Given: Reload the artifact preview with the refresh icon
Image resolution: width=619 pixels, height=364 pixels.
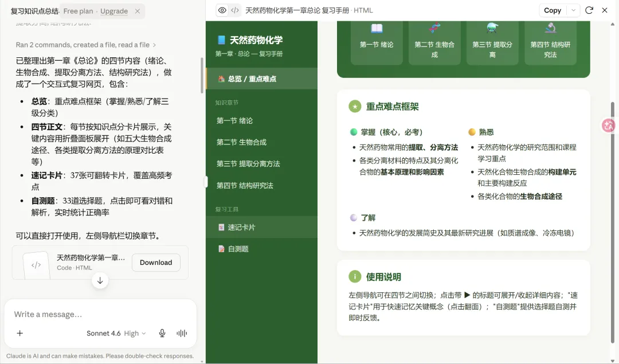Looking at the screenshot, I should pyautogui.click(x=589, y=10).
